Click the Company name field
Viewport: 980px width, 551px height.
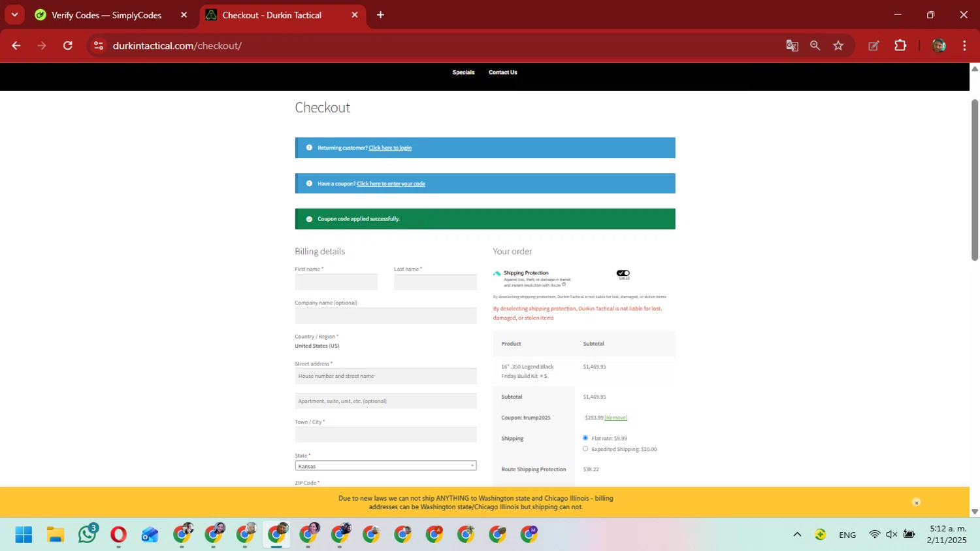pyautogui.click(x=385, y=316)
